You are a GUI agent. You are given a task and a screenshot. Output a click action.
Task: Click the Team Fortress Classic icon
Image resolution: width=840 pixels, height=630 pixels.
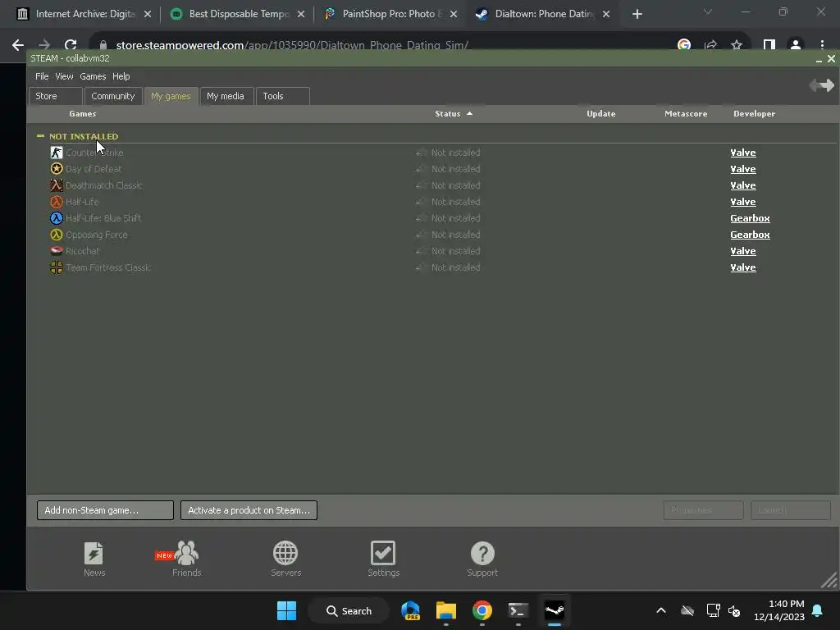(x=57, y=267)
